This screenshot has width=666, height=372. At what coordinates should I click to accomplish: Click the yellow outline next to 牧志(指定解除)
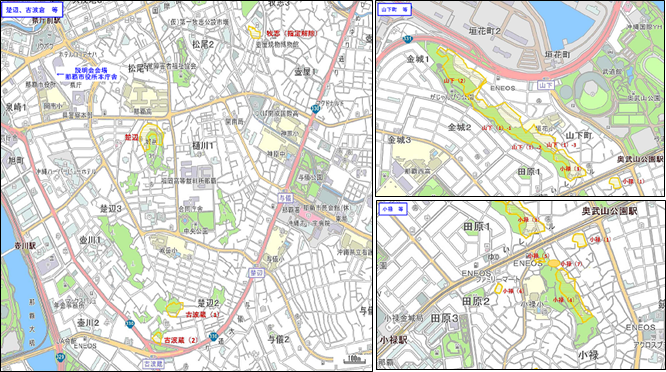254,32
